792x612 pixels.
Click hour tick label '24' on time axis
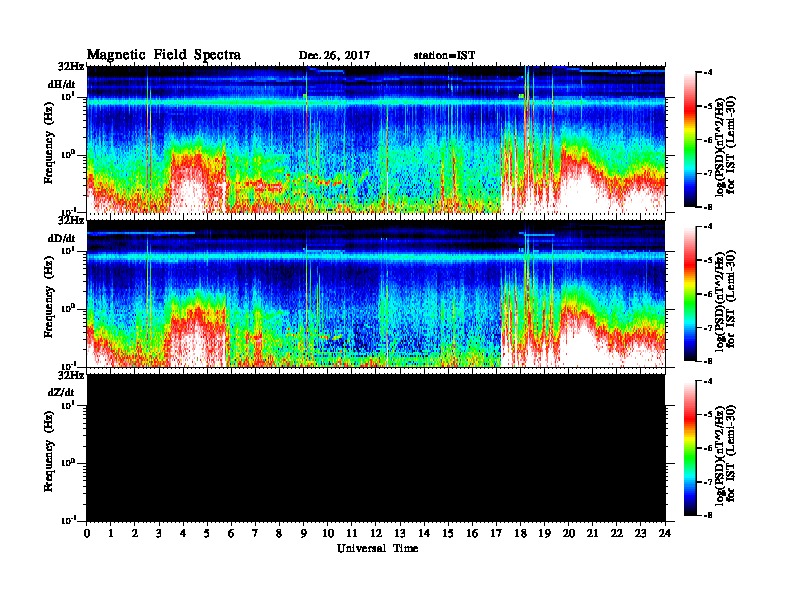(x=665, y=534)
